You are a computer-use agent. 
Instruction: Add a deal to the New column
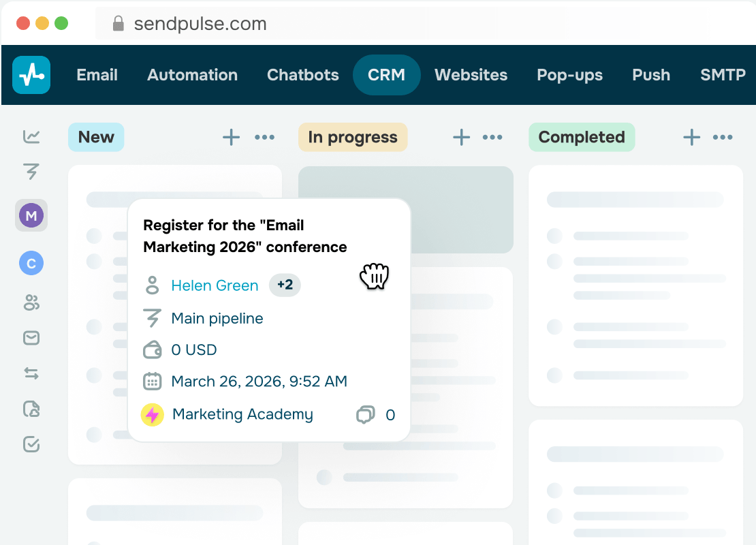click(x=231, y=137)
